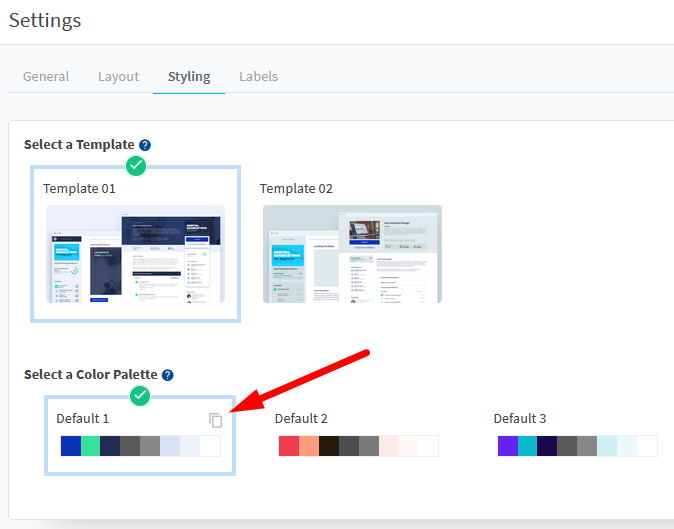The height and width of the screenshot is (529, 674).
Task: Click the Settings page heading
Action: point(45,21)
